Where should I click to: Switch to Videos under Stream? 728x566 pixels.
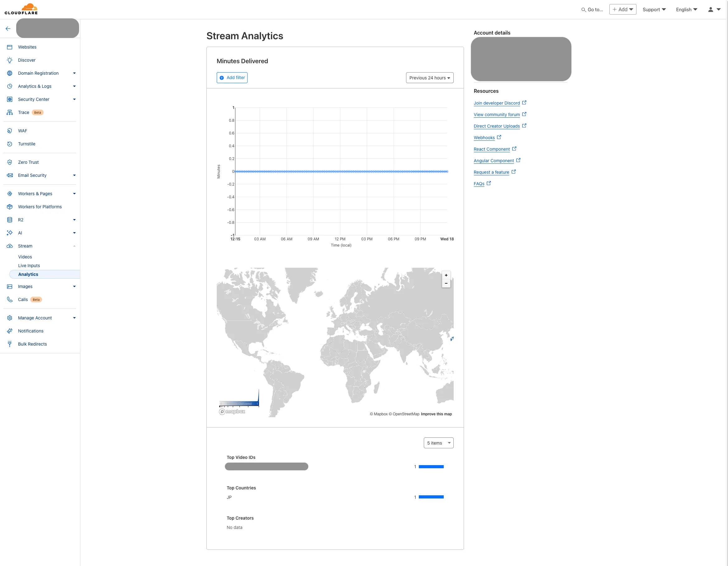[25, 257]
